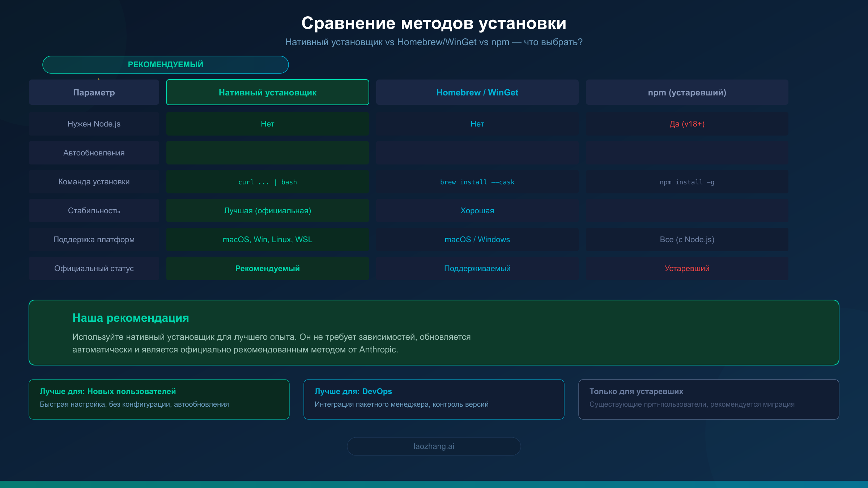The width and height of the screenshot is (868, 488).
Task: Open the Лучше для: DevOps card
Action: click(x=434, y=399)
